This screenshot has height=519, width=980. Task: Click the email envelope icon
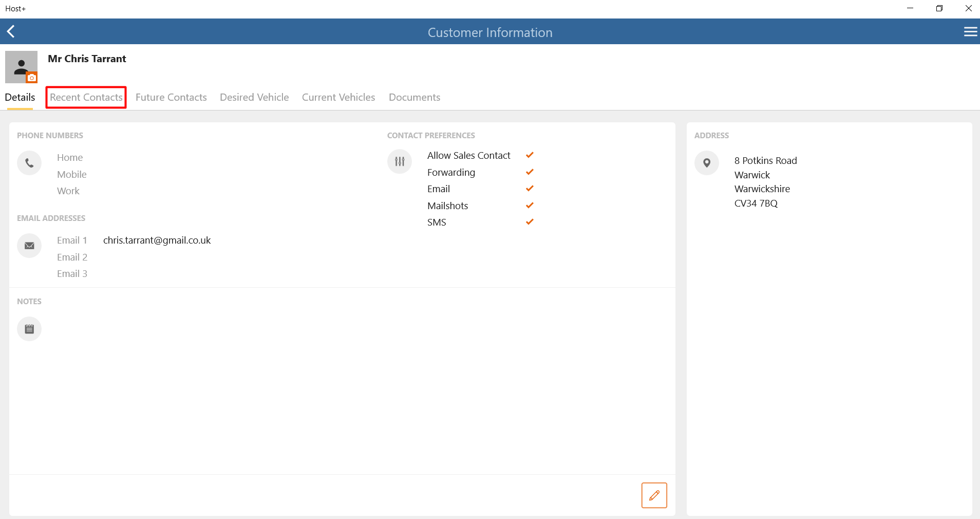(29, 246)
